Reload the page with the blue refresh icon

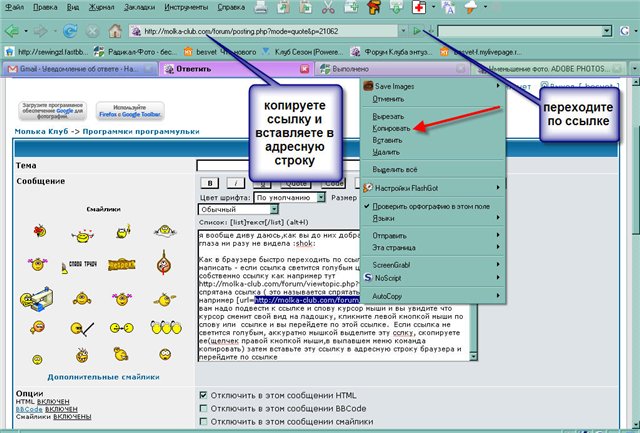(70, 31)
